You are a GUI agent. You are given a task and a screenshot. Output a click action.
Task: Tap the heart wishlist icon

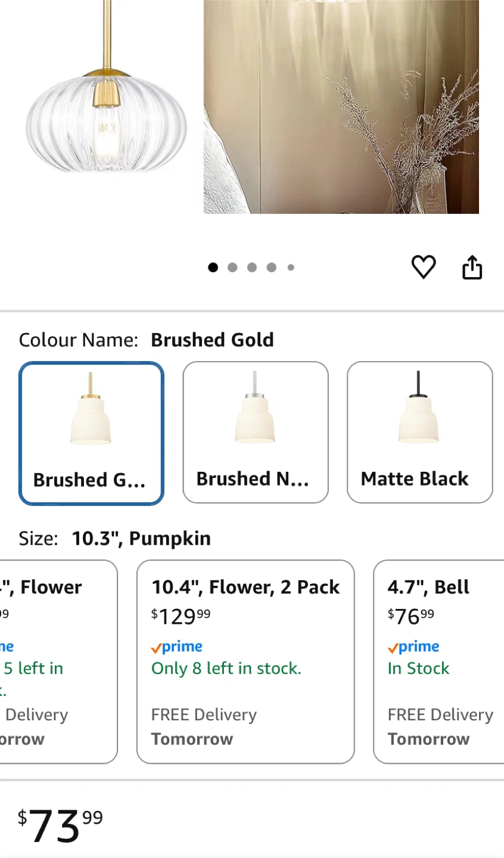(424, 267)
